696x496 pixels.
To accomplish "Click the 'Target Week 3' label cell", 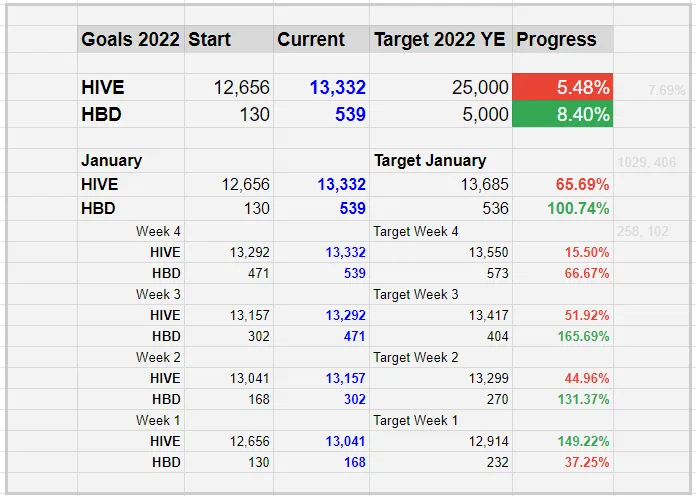I will coord(441,294).
